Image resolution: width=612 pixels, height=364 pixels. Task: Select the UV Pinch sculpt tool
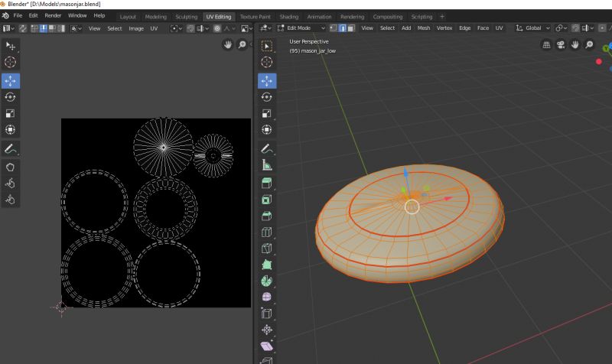pos(10,200)
